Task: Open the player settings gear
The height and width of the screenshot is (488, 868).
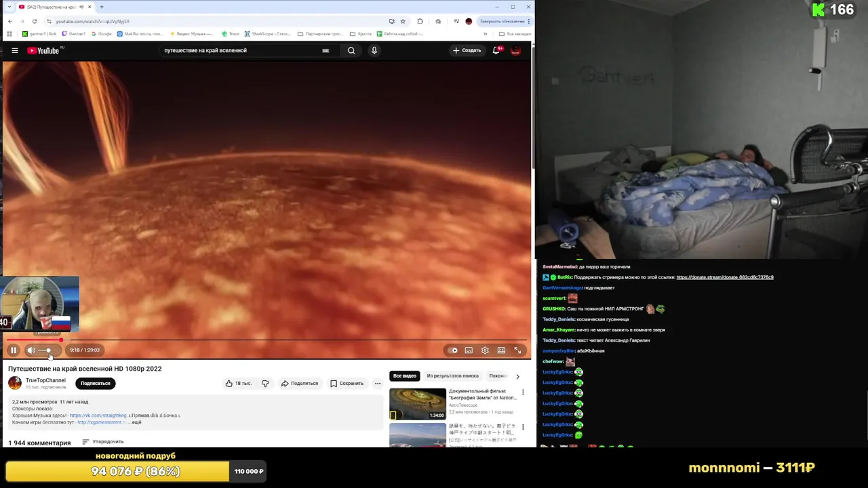Action: [x=485, y=350]
